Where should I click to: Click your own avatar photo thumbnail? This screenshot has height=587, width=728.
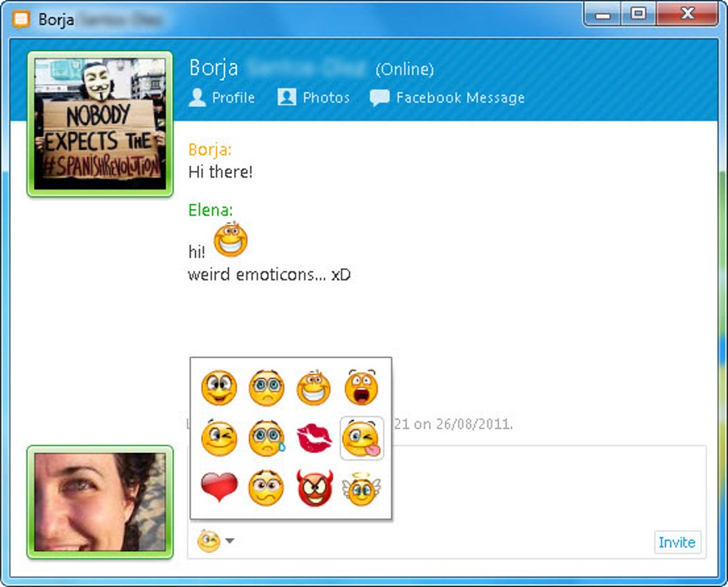[100, 502]
